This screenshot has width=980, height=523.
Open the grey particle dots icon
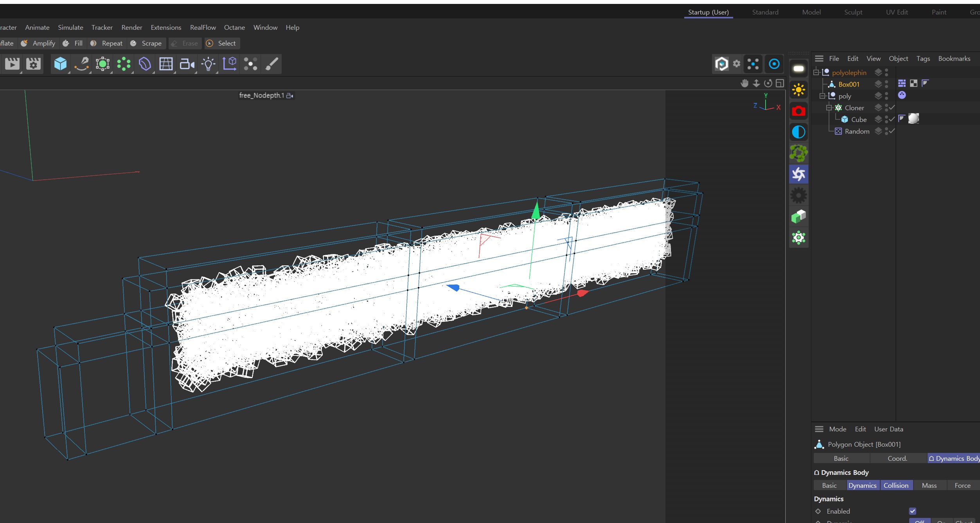point(250,64)
